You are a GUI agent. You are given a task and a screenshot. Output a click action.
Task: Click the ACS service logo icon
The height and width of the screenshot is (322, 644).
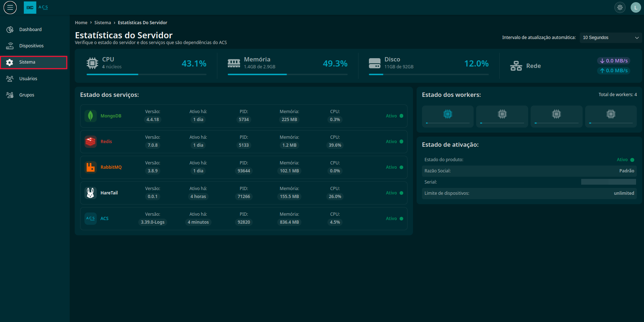91,219
